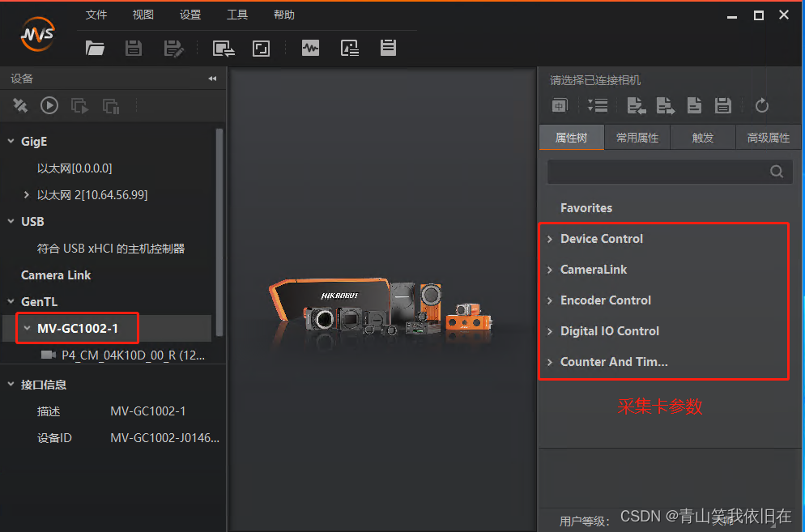Image resolution: width=805 pixels, height=532 pixels.
Task: Click camera icon beside P4_CM_04K10D_00_R
Action: point(49,355)
